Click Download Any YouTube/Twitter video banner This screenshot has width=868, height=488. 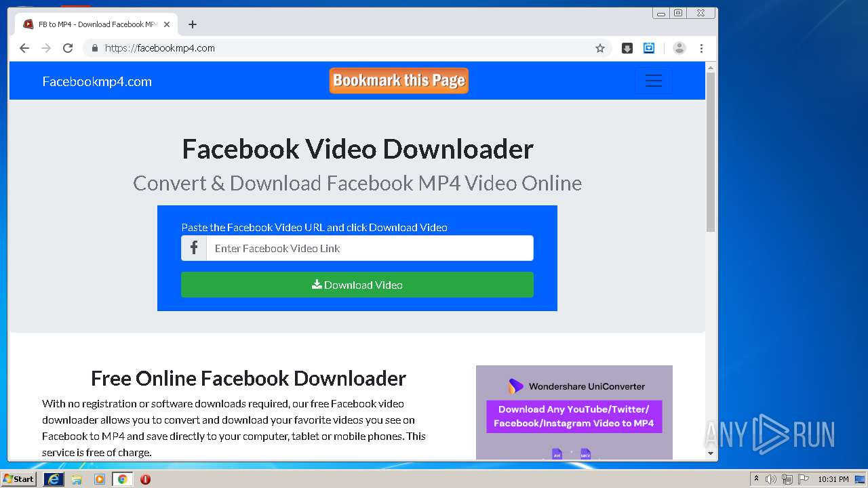point(574,416)
